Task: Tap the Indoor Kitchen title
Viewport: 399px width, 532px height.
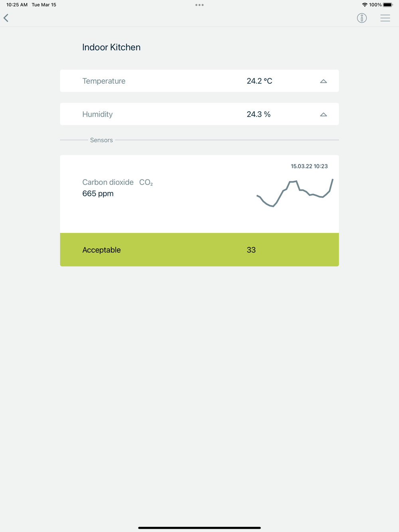Action: pyautogui.click(x=111, y=47)
